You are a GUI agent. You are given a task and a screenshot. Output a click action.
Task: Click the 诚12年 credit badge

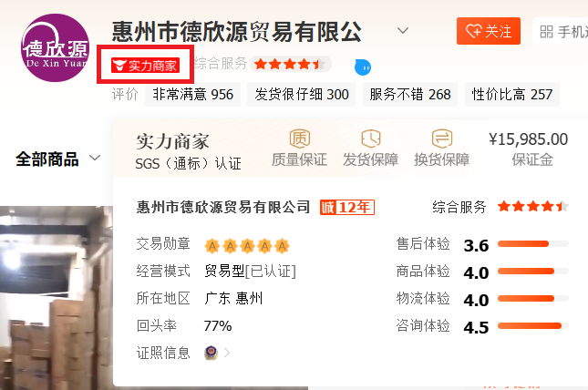[x=347, y=207]
